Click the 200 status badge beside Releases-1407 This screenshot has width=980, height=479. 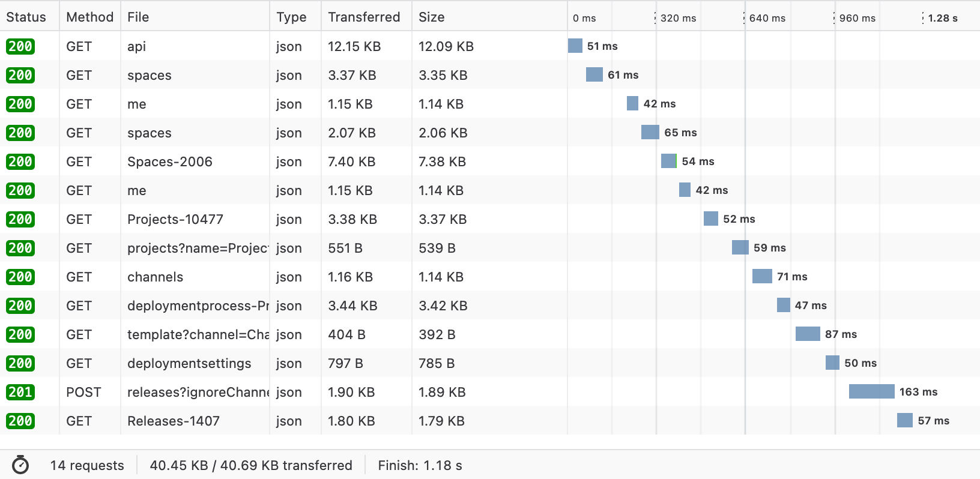coord(20,421)
